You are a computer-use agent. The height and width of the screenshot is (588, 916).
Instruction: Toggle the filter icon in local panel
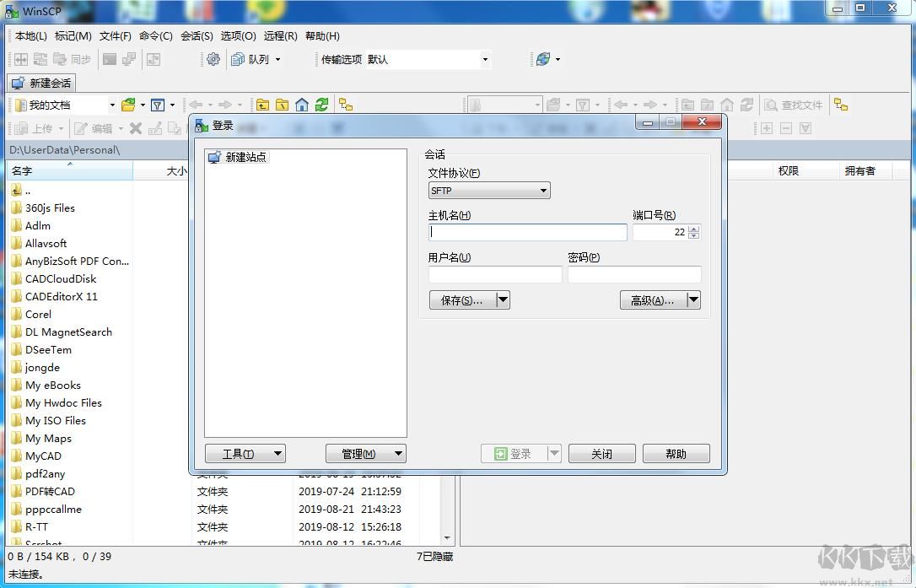tap(158, 104)
